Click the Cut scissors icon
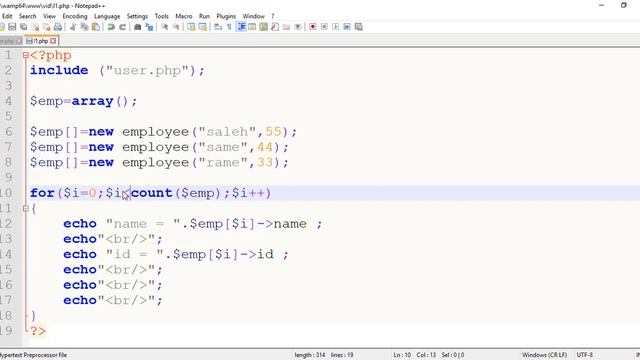This screenshot has width=640, height=360. pyautogui.click(x=73, y=27)
